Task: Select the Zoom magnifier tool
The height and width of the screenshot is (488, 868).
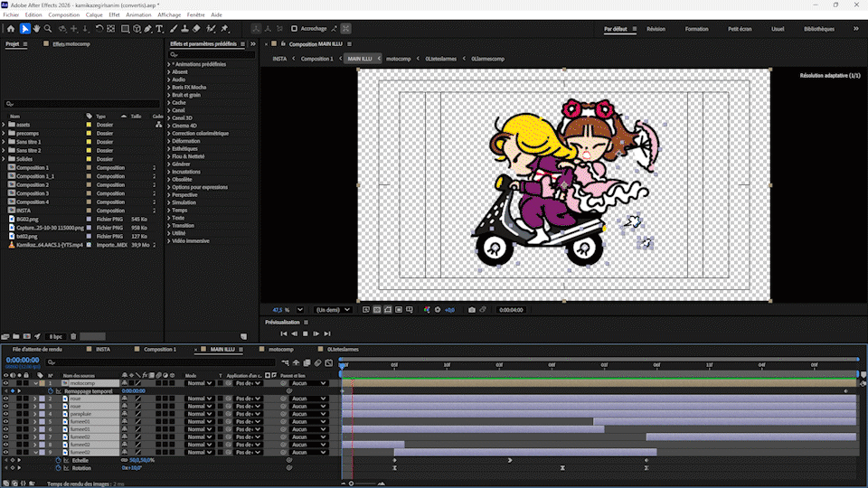Action: [48, 29]
